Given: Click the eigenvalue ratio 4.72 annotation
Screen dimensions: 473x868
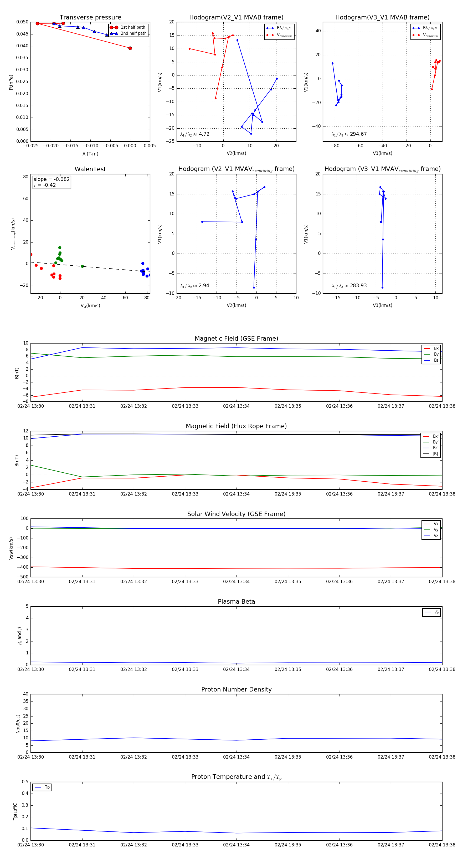Looking at the screenshot, I should click(x=194, y=134).
